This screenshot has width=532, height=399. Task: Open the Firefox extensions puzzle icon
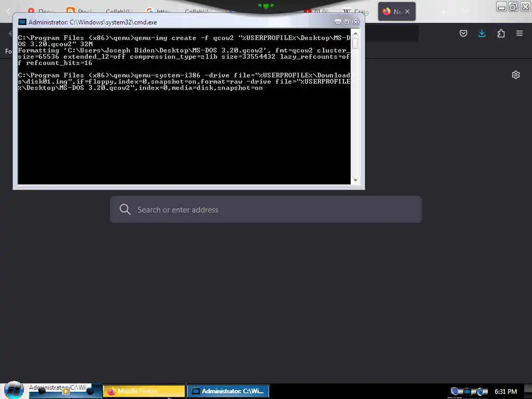pos(501,33)
